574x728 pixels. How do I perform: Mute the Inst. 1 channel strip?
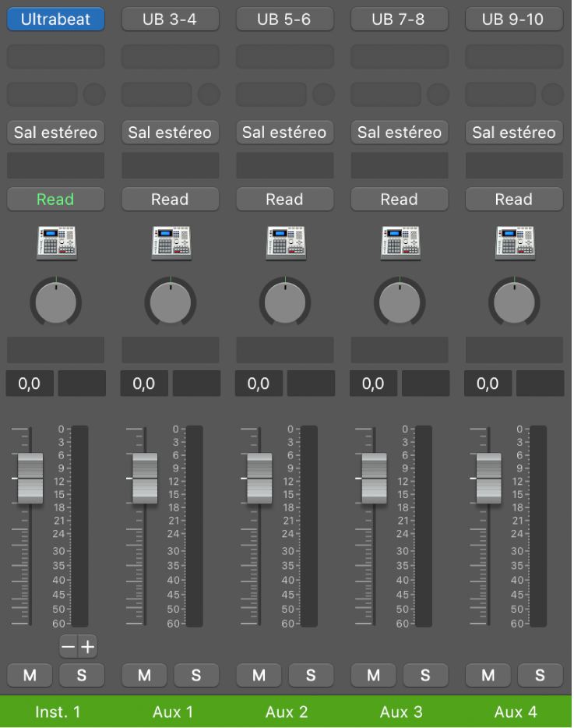click(30, 675)
